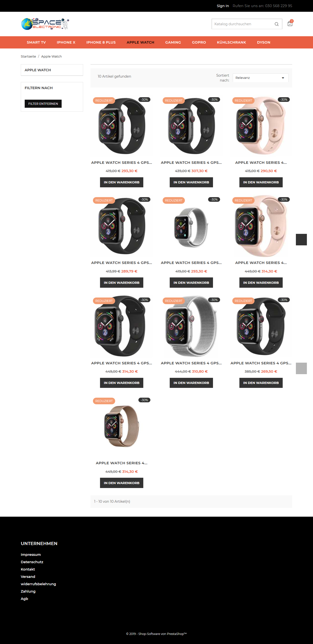Click the Sign In link

coord(223,6)
